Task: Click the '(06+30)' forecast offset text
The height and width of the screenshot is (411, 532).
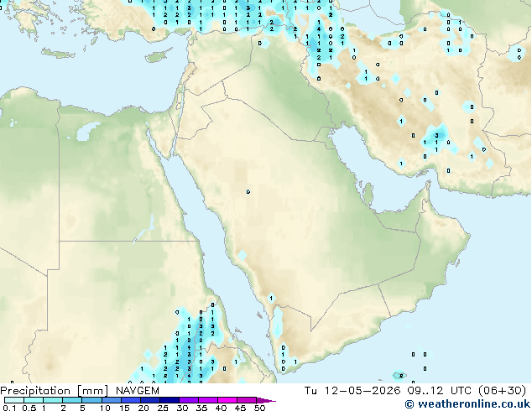Action: [502, 391]
